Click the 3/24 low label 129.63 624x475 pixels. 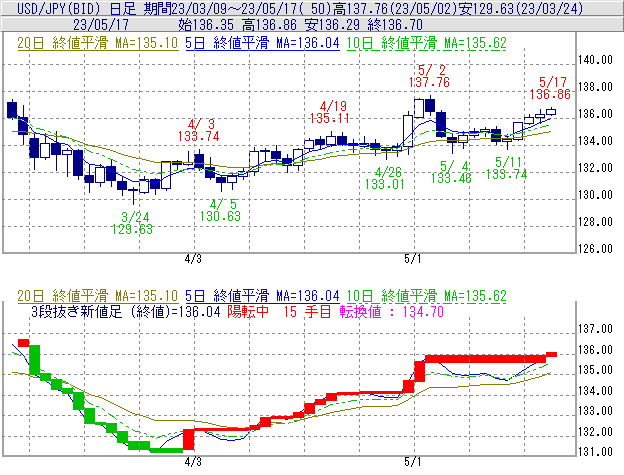coord(136,229)
